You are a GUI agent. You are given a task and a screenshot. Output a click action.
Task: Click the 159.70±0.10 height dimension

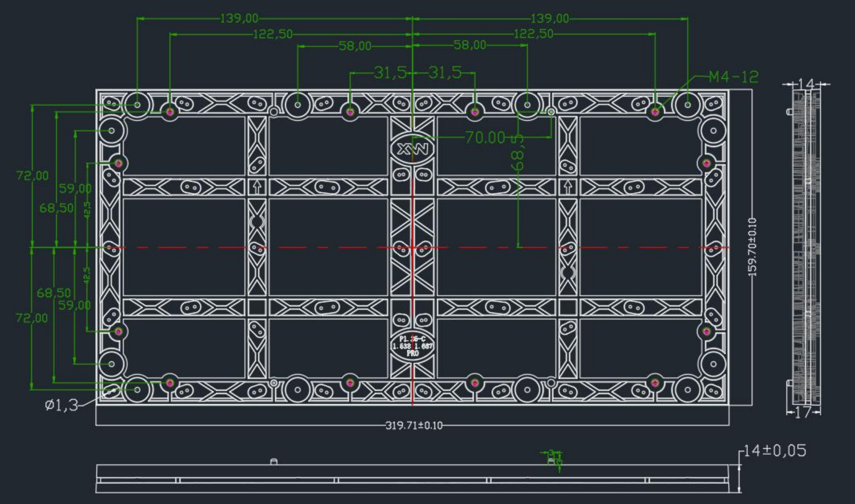pyautogui.click(x=753, y=247)
